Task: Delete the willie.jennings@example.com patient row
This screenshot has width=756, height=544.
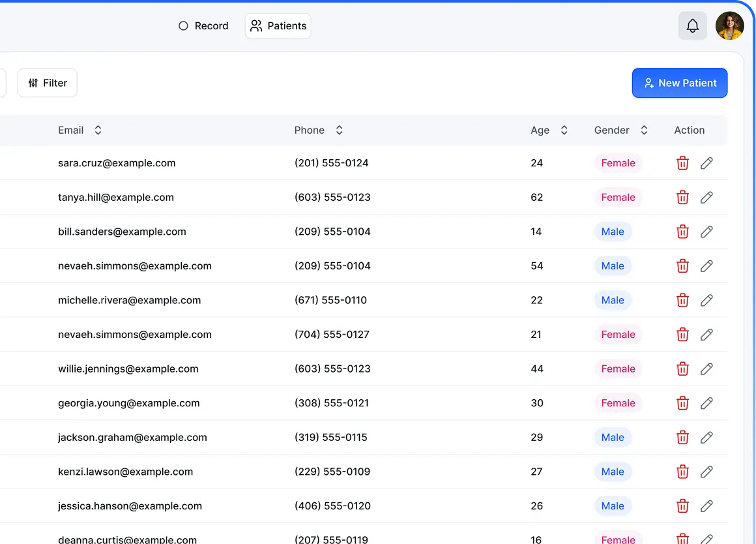Action: 682,369
